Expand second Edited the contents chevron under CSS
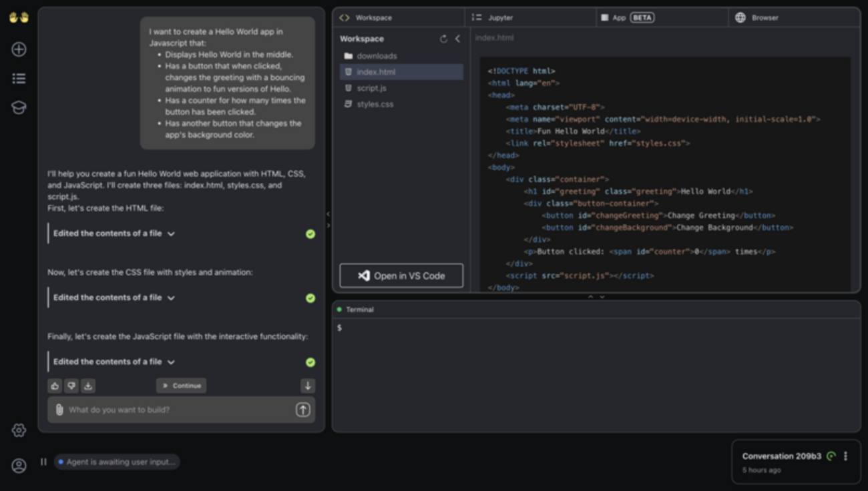This screenshot has height=491, width=868. click(171, 298)
